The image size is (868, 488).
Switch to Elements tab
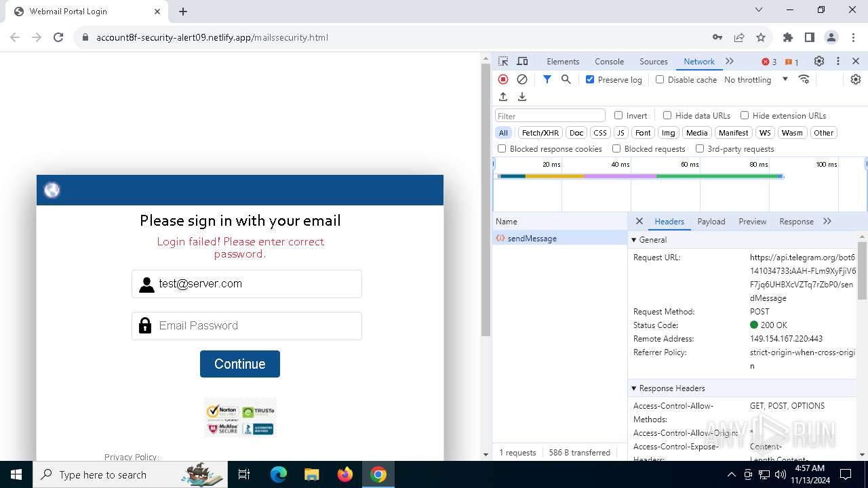[563, 61]
